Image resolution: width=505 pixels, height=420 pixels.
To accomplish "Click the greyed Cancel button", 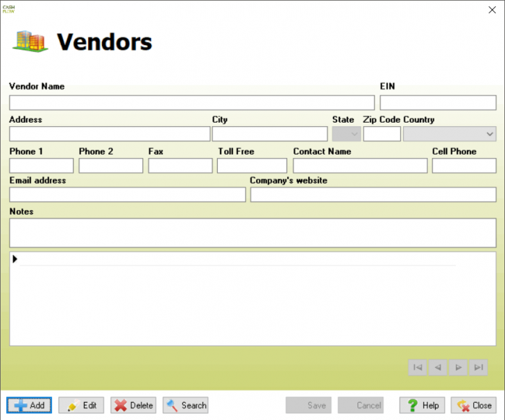I will [x=361, y=405].
